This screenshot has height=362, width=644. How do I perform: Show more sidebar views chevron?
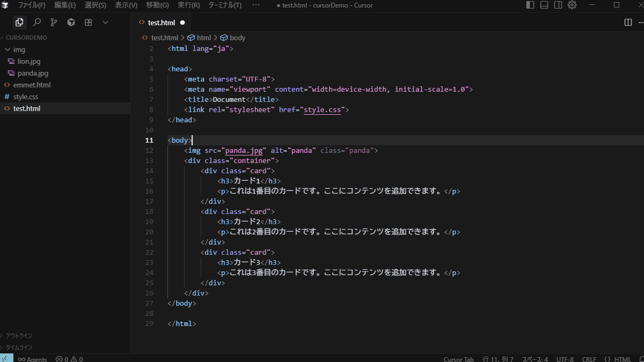(x=105, y=23)
